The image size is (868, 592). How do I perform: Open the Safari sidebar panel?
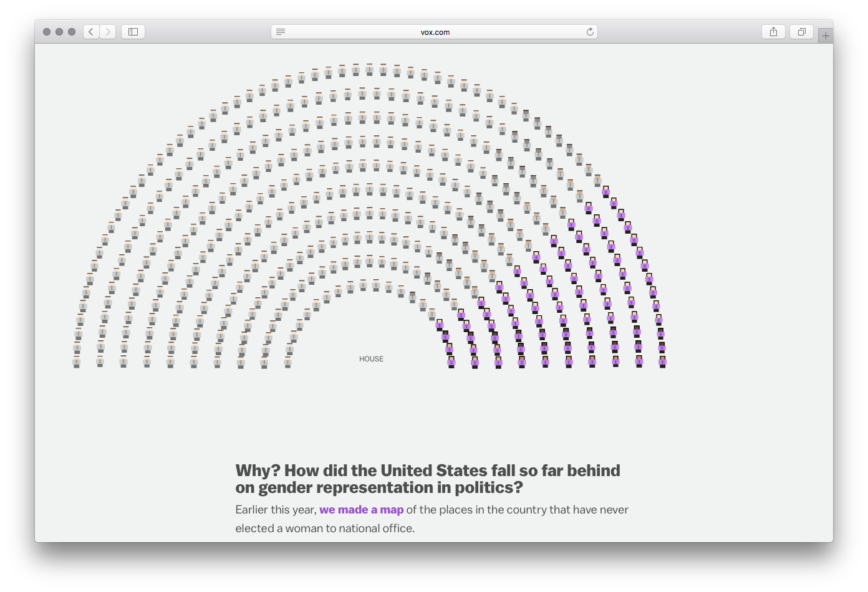pos(133,31)
